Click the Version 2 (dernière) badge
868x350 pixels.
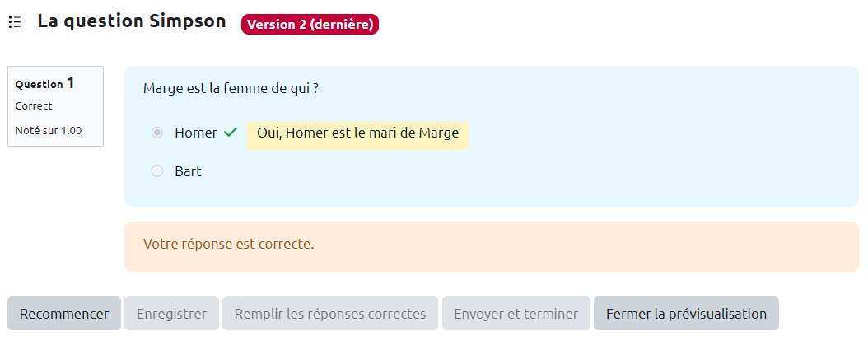click(x=310, y=25)
